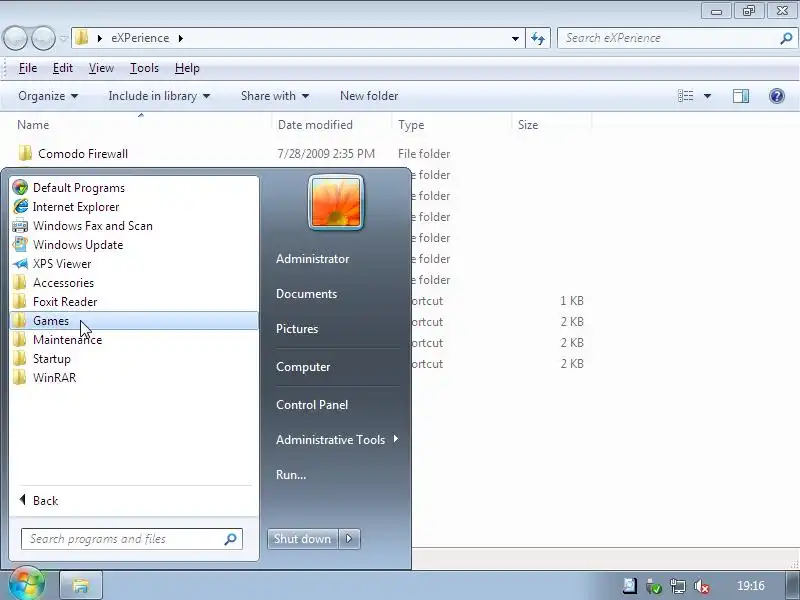Image resolution: width=800 pixels, height=600 pixels.
Task: Open the View menu
Action: (101, 68)
